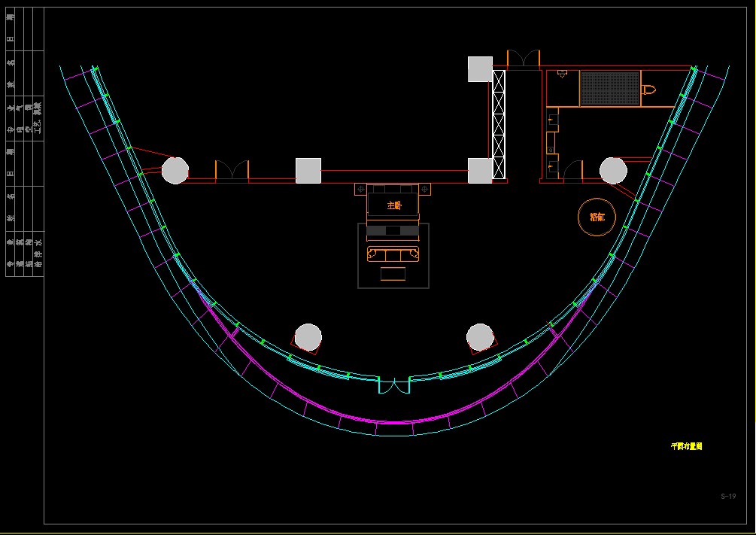Click the sofa symbol below the bed
This screenshot has height=535, width=756.
click(393, 254)
